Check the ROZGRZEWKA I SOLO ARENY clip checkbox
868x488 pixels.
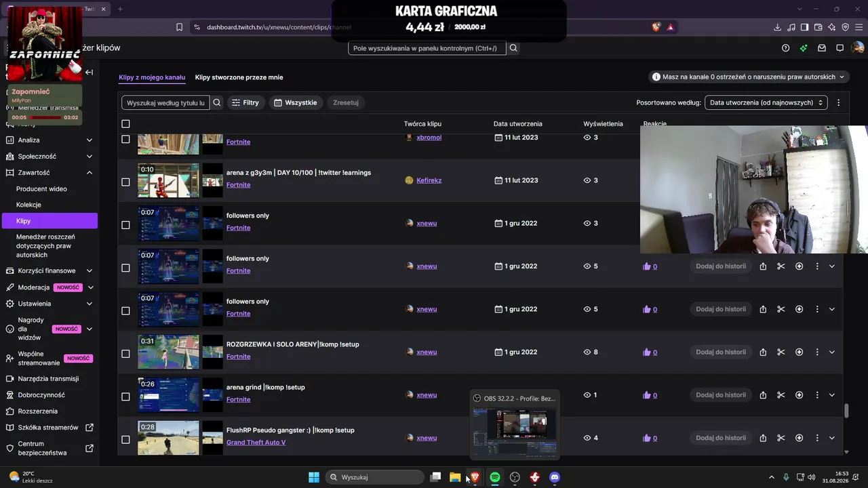coord(125,353)
